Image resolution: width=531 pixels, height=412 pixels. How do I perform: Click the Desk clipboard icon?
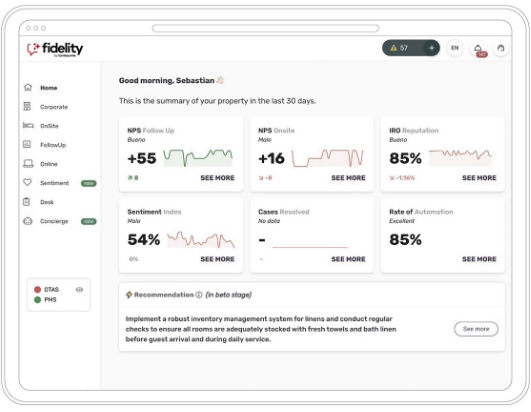pyautogui.click(x=27, y=202)
